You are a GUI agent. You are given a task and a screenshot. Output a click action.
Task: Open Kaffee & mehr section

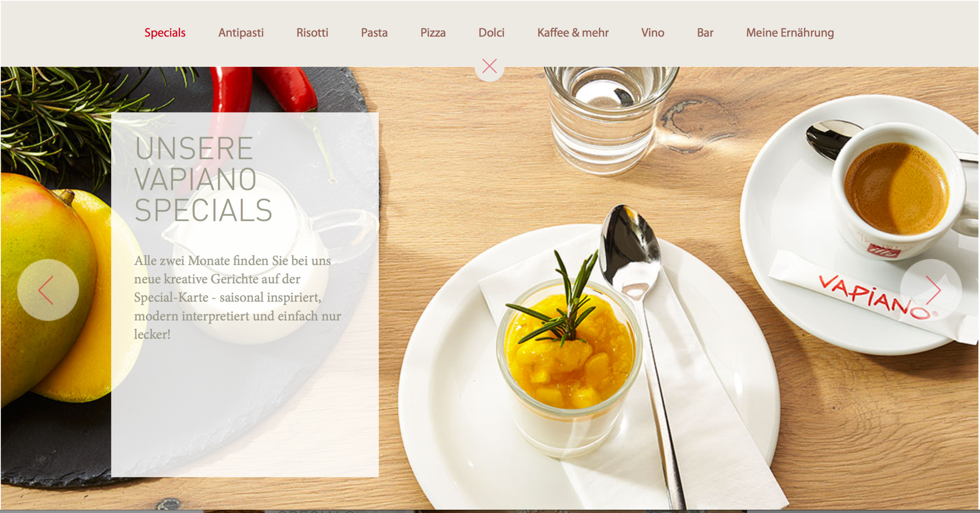coord(573,33)
